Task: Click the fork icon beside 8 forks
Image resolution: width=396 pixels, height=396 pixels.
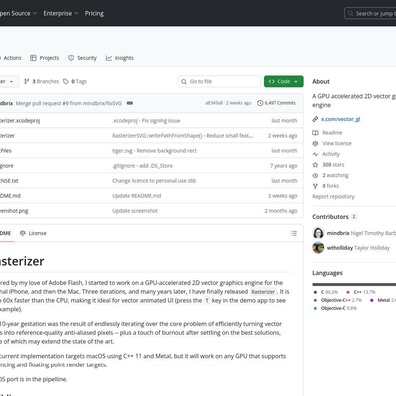Action: [315, 186]
